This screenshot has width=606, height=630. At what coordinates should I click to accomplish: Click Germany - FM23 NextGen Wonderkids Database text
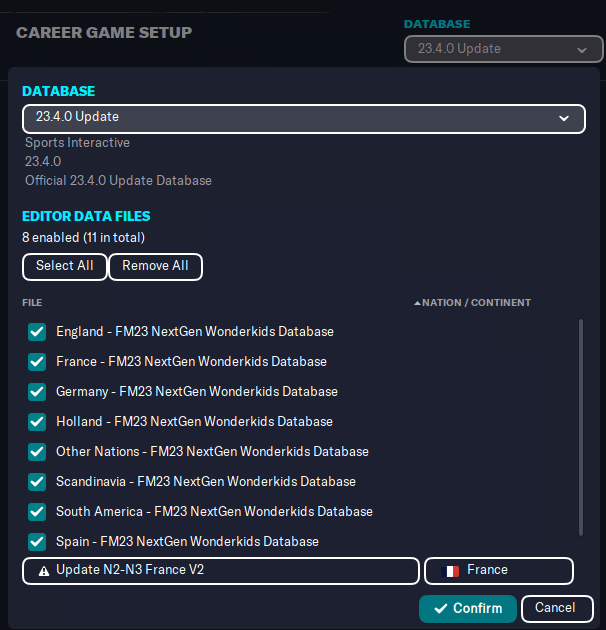tap(197, 392)
